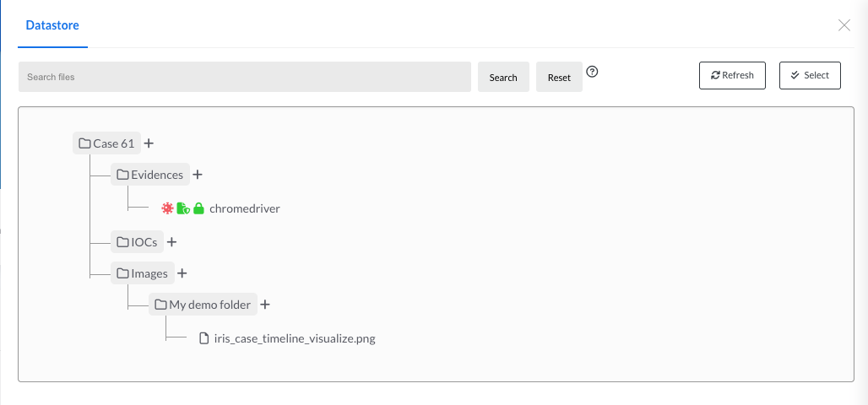868x405 pixels.
Task: Refresh the datastore tree
Action: (732, 75)
